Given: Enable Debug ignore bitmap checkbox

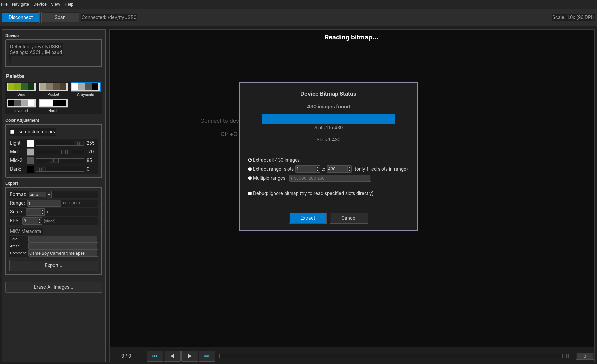Looking at the screenshot, I should [x=250, y=194].
